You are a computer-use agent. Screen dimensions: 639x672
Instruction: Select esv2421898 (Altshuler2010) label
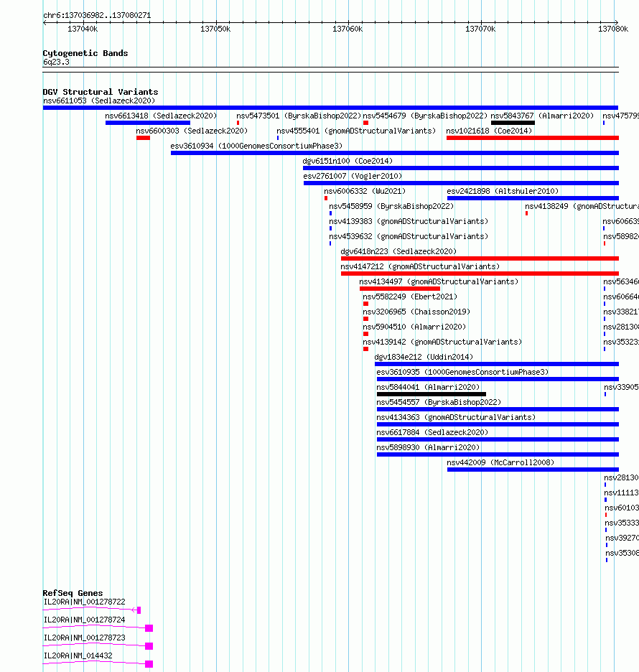[503, 191]
